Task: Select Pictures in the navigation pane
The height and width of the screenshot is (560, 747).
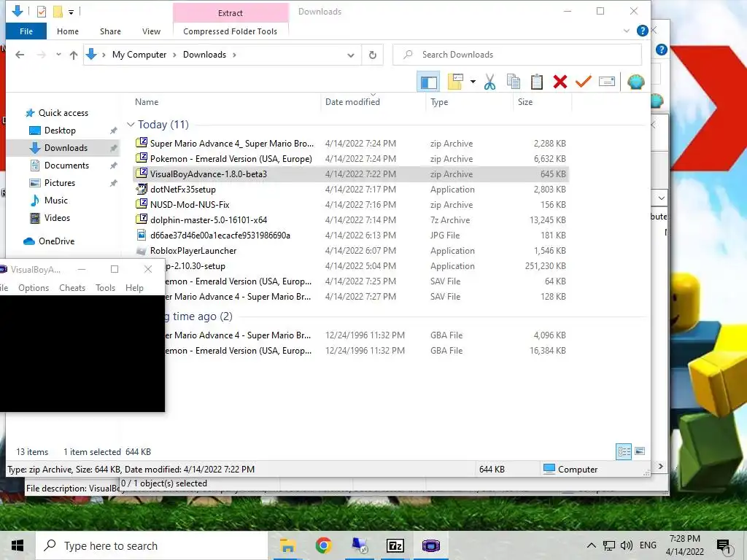Action: pos(60,183)
